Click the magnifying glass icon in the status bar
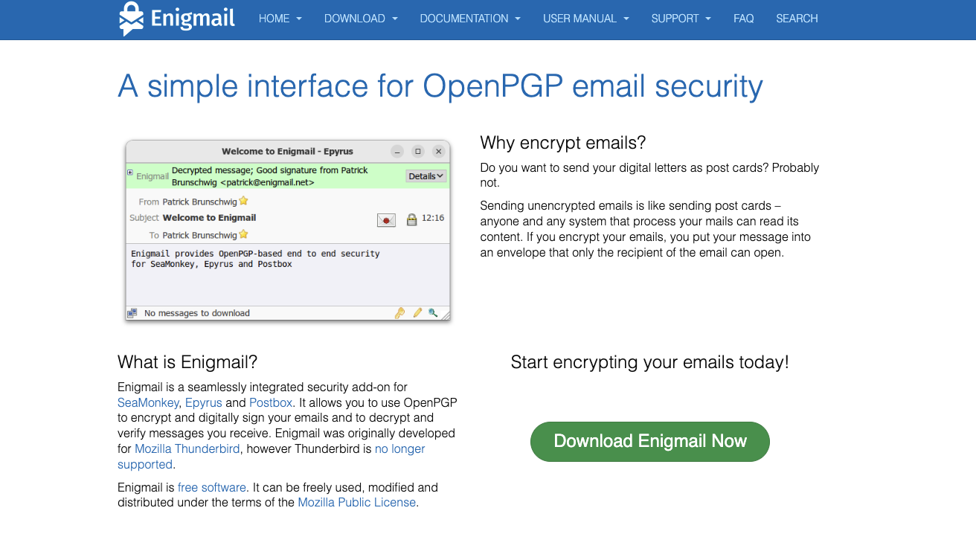 432,313
